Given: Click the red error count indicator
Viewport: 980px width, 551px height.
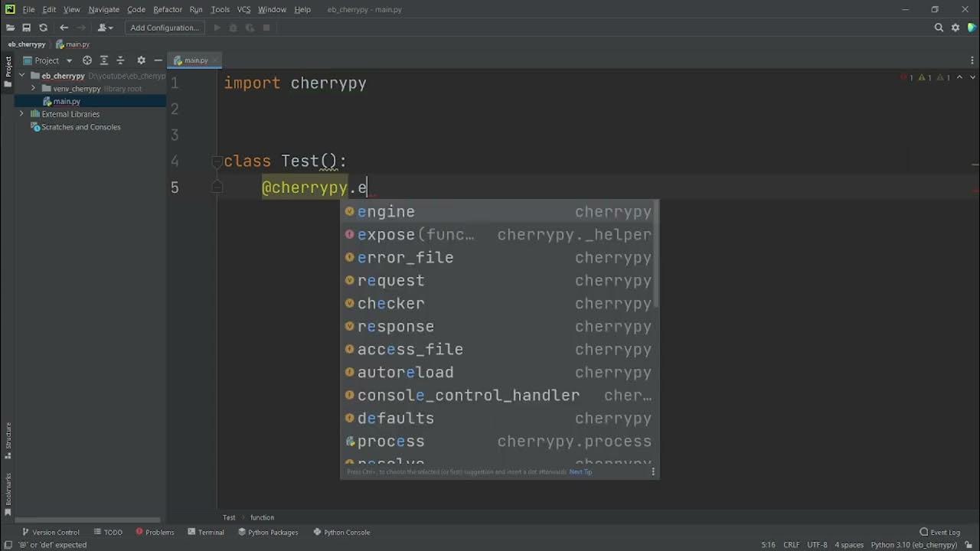Looking at the screenshot, I should [907, 77].
